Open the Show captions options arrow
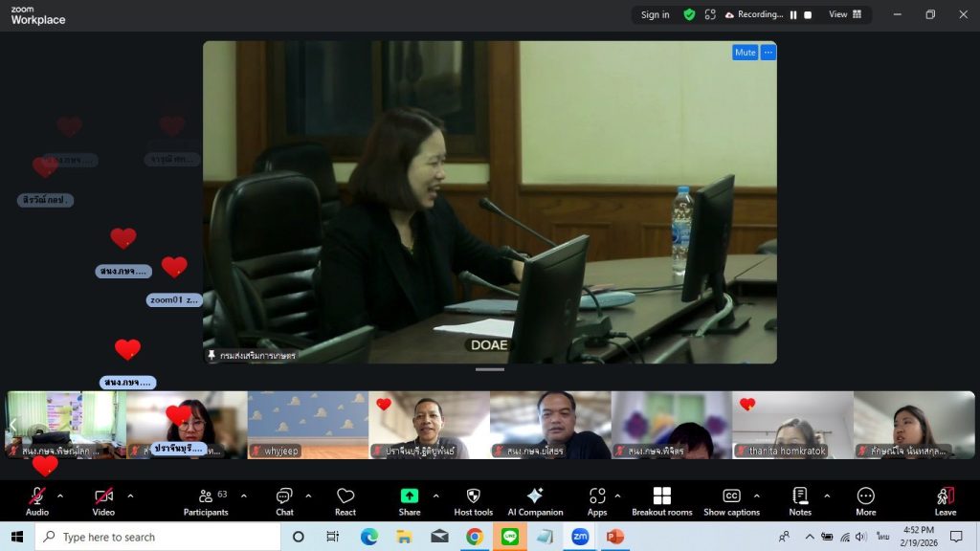 pos(756,496)
